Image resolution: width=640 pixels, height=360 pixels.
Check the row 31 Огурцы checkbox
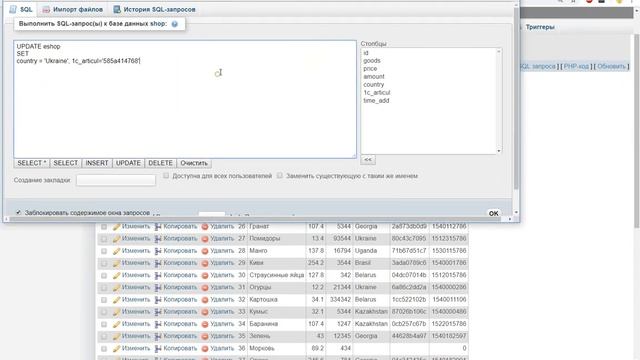pos(104,288)
